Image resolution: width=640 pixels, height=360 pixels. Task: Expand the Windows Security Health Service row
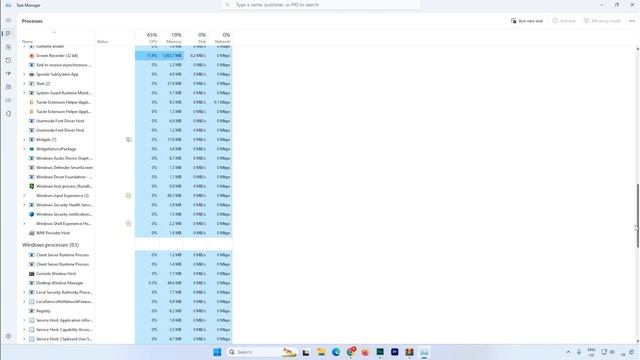coord(24,205)
